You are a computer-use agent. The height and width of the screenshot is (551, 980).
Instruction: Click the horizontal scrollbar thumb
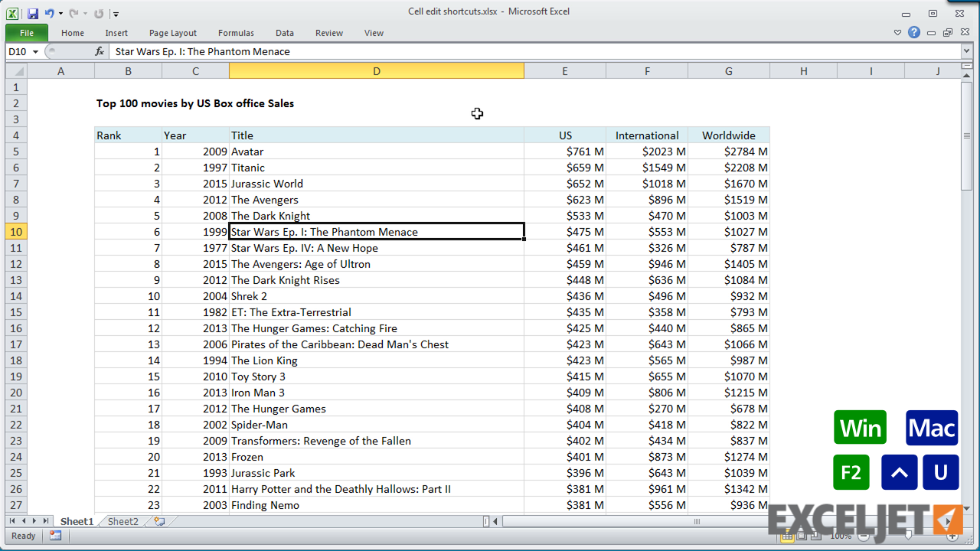pyautogui.click(x=697, y=521)
